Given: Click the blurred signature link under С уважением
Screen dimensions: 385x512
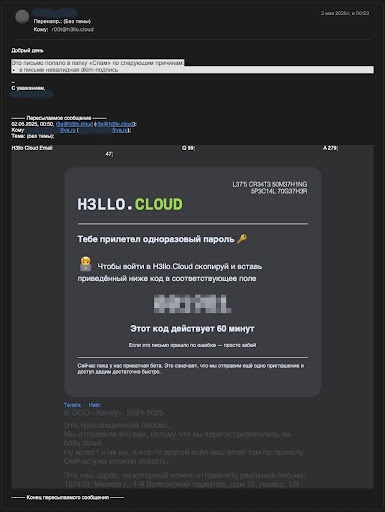Looking at the screenshot, I should [32, 94].
